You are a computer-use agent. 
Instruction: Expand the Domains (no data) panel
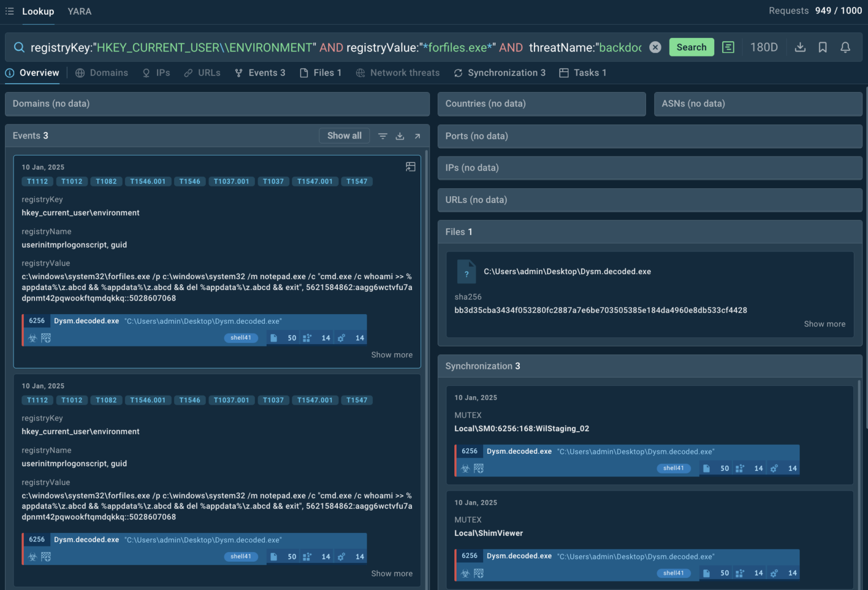click(217, 104)
